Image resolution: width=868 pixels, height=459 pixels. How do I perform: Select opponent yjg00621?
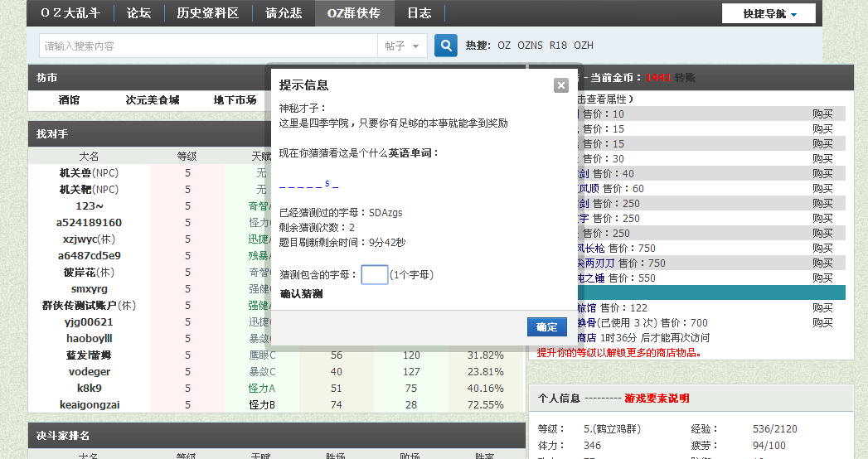(x=90, y=322)
